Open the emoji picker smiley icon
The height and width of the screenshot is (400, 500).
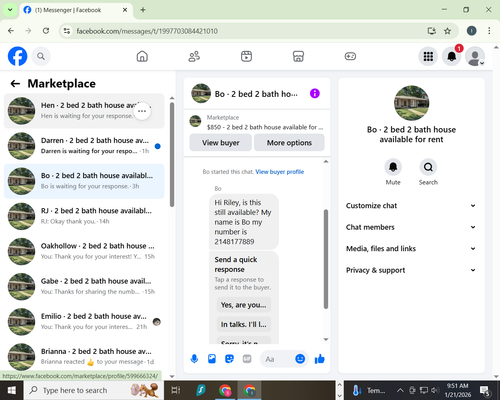300,359
